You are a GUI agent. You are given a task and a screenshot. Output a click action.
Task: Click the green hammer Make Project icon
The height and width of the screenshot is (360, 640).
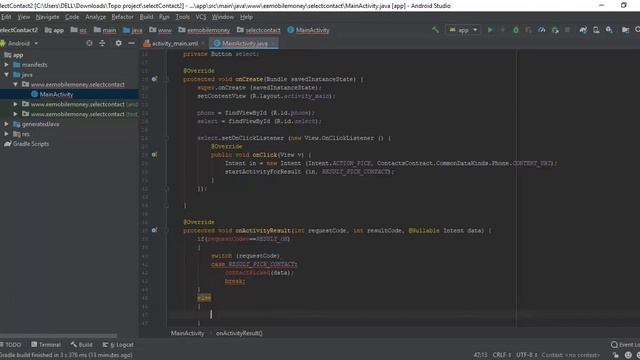point(436,30)
